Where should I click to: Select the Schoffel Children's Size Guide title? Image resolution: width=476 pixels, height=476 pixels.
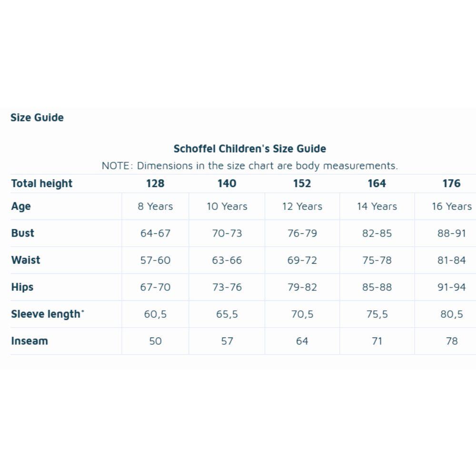click(249, 149)
